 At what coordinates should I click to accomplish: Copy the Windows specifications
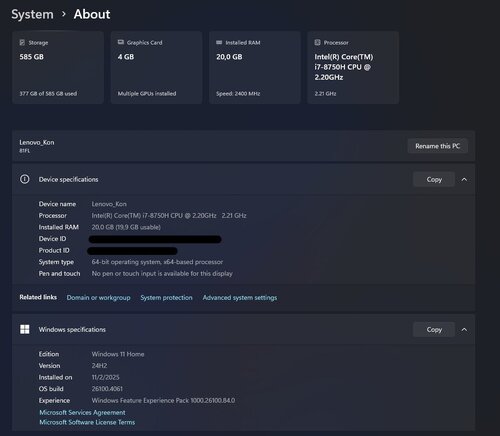click(x=434, y=329)
